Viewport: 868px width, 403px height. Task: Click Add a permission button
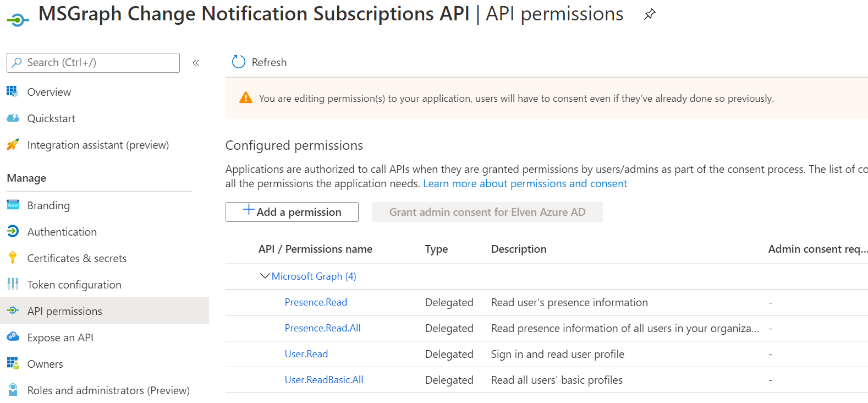coord(292,212)
